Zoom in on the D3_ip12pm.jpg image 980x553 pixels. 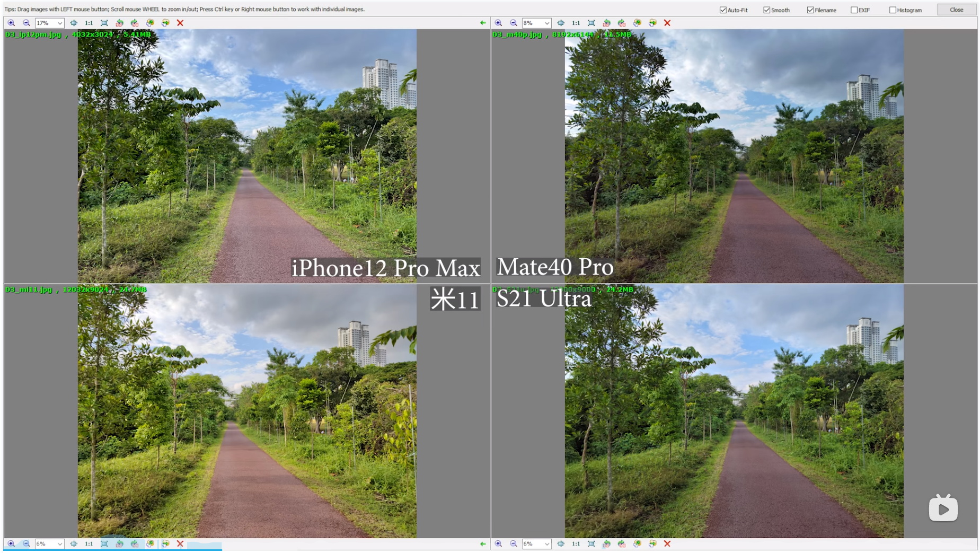point(11,23)
